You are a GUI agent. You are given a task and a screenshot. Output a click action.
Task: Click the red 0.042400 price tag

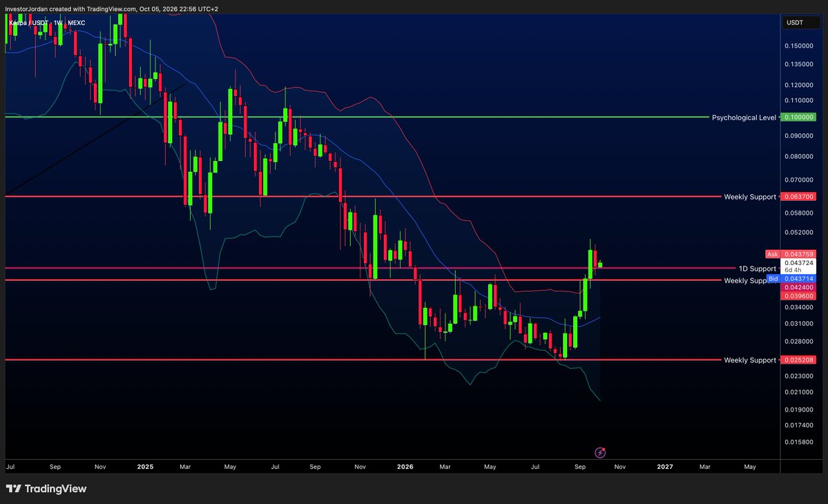pos(798,288)
